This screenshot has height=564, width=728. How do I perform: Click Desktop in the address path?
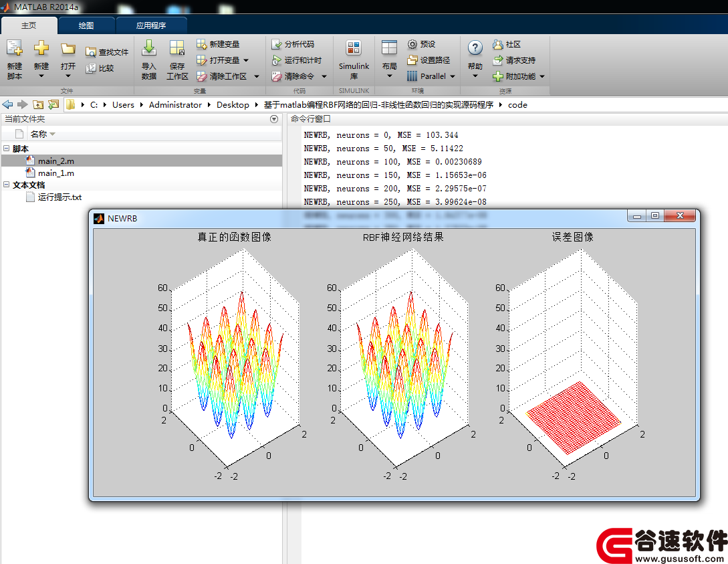coord(233,105)
